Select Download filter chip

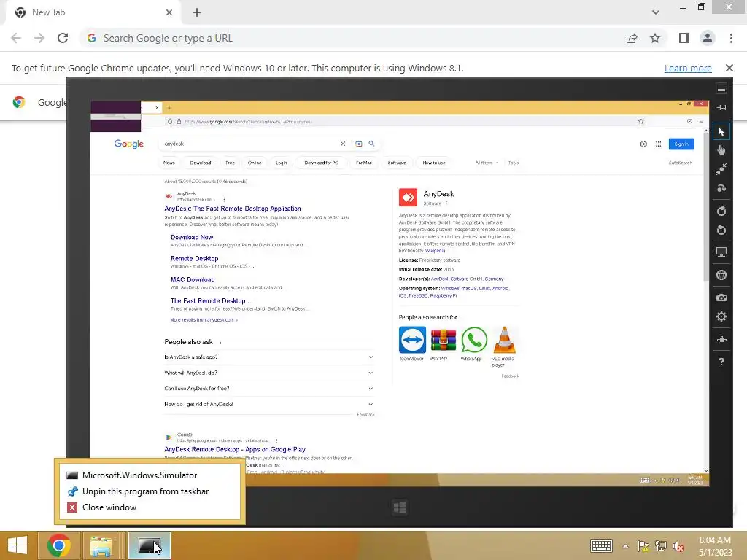(201, 163)
